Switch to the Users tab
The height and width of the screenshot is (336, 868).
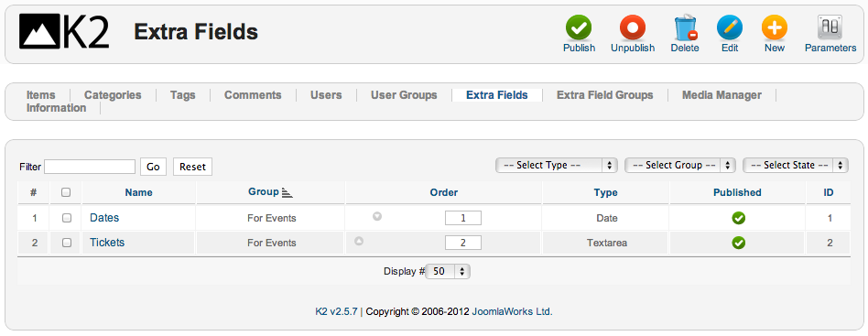(326, 95)
